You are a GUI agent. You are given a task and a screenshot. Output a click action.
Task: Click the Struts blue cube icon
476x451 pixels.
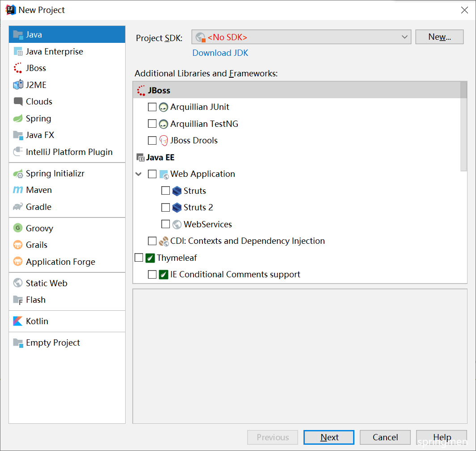click(x=177, y=191)
